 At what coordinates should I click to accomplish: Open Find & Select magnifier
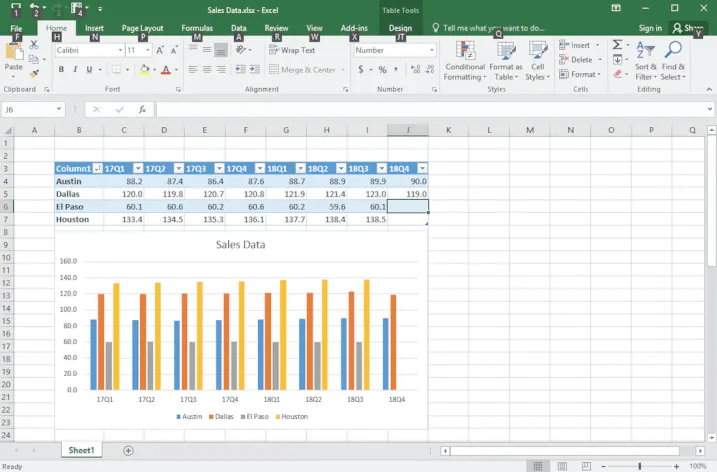(673, 61)
